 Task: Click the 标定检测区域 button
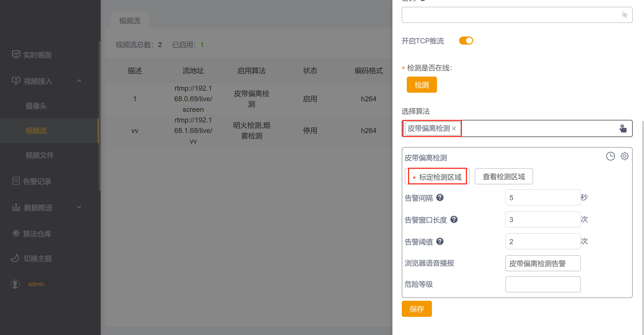[x=437, y=176]
